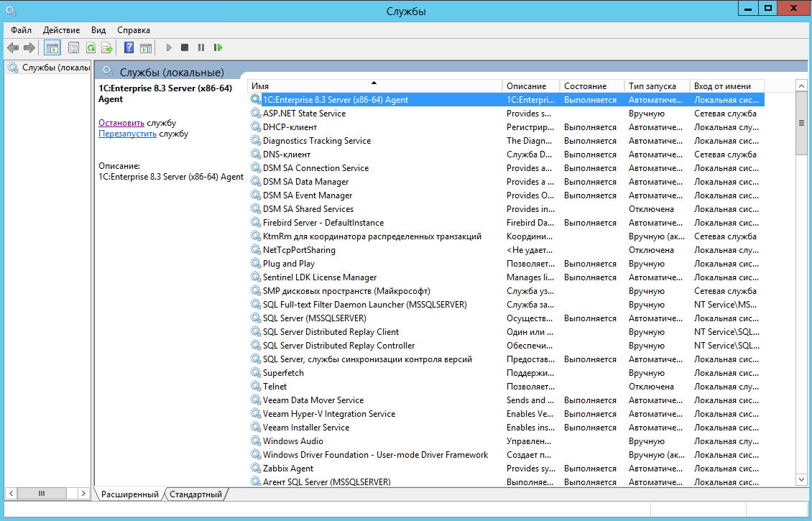
Task: Click the Back arrow in toolbar
Action: [12, 47]
